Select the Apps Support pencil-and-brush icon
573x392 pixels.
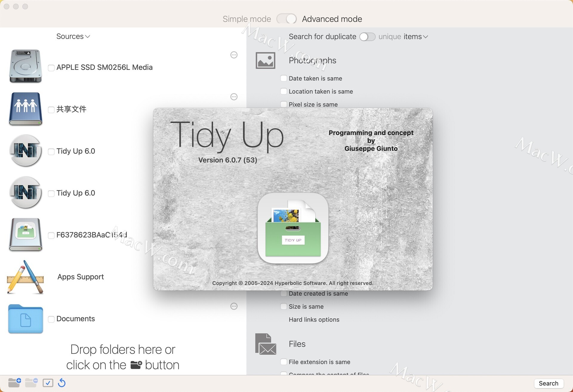click(25, 277)
